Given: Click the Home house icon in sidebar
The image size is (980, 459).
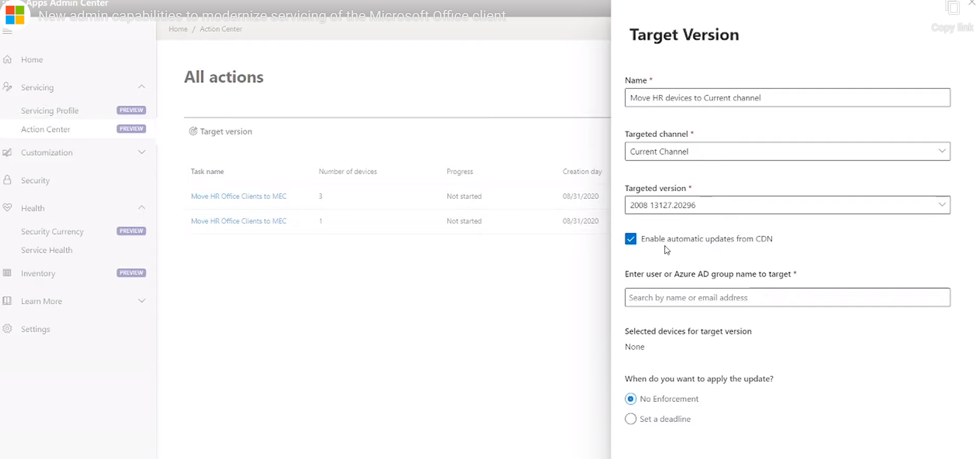Looking at the screenshot, I should tap(7, 59).
